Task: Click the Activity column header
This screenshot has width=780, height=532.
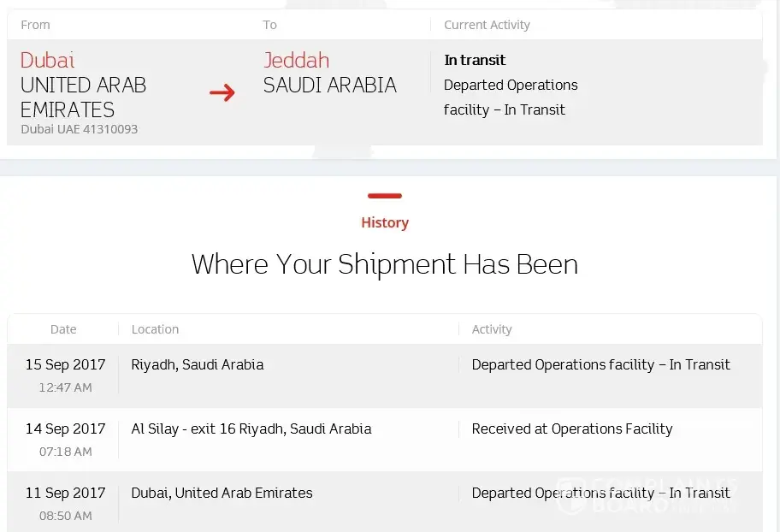Action: tap(492, 329)
